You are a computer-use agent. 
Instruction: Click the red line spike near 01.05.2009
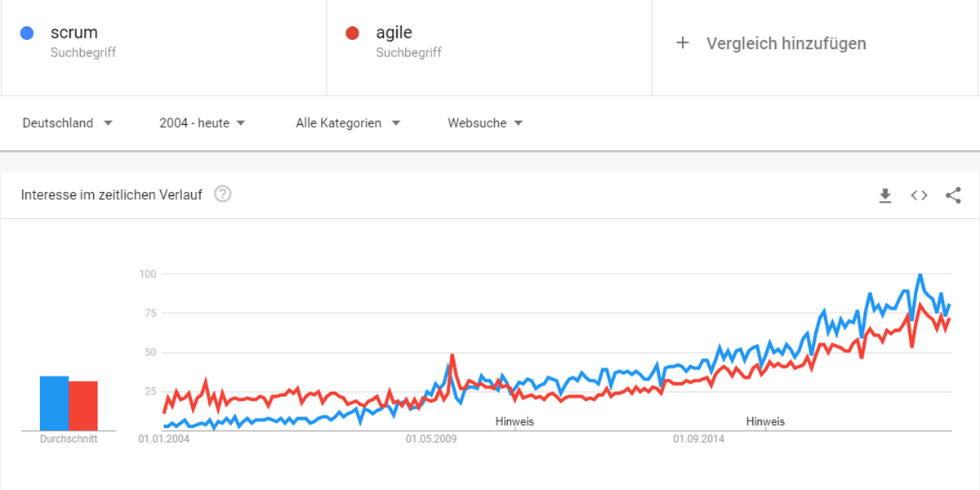(x=452, y=356)
